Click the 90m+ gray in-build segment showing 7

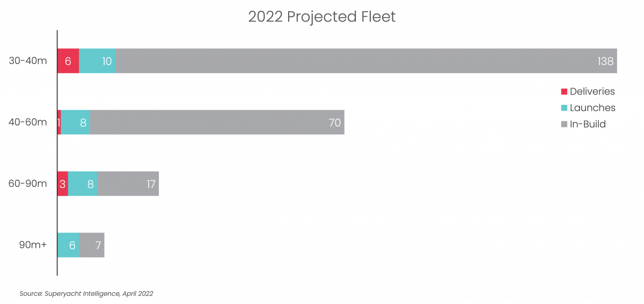pos(92,245)
